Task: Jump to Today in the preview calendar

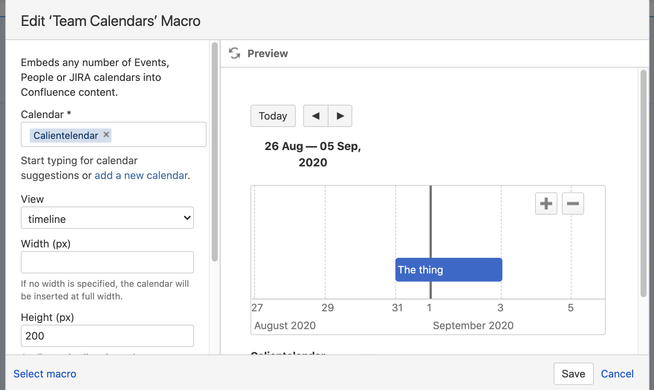Action: [x=273, y=116]
